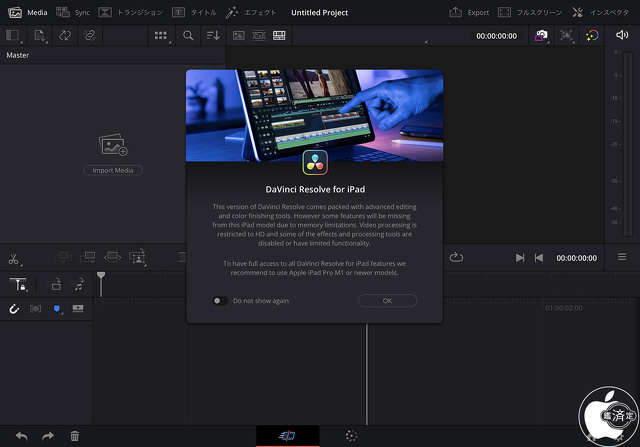Toggle the magnet snapping icon

pyautogui.click(x=14, y=309)
